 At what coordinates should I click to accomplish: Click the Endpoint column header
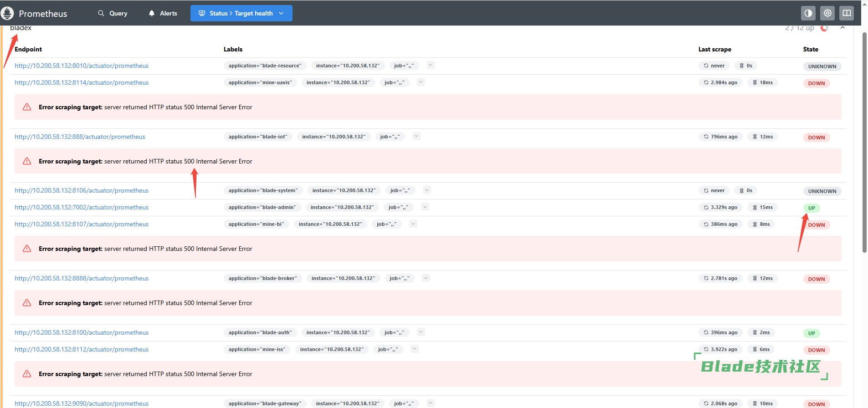pyautogui.click(x=28, y=49)
